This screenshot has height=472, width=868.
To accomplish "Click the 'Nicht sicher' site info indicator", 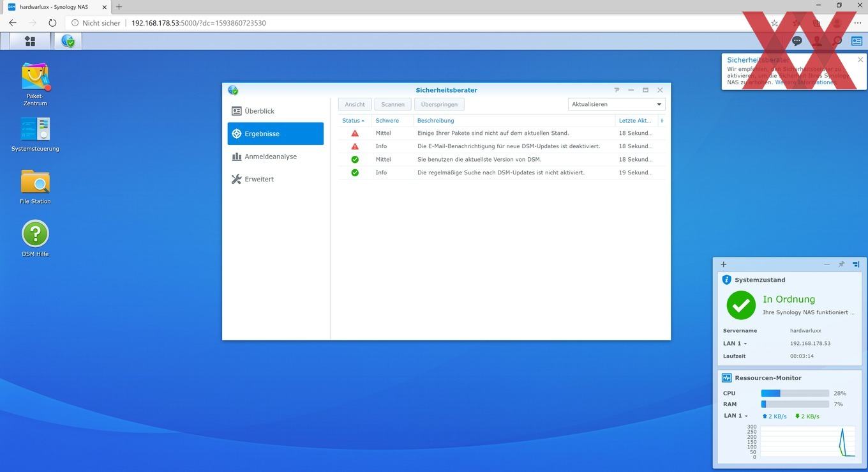I will (x=96, y=23).
